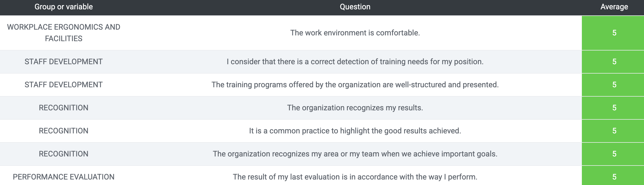Image resolution: width=644 pixels, height=185 pixels.
Task: Click the Question column header
Action: click(355, 7)
